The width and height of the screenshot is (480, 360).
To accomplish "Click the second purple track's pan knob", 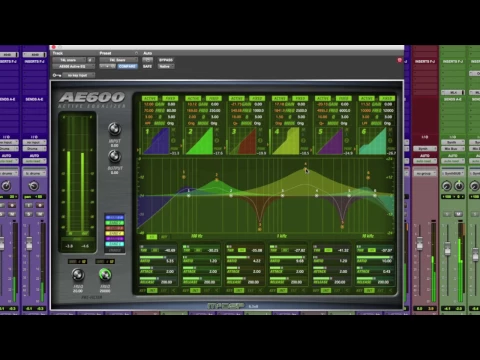I will (x=33, y=186).
